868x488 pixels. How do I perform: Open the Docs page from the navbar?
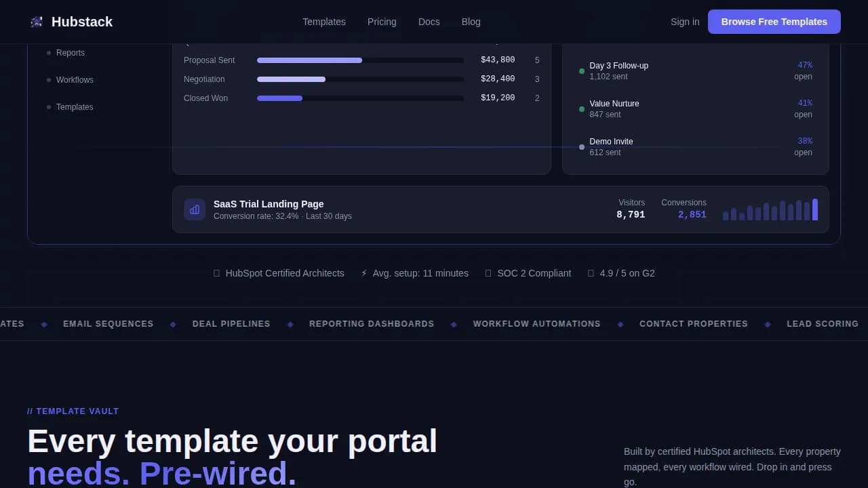point(429,21)
